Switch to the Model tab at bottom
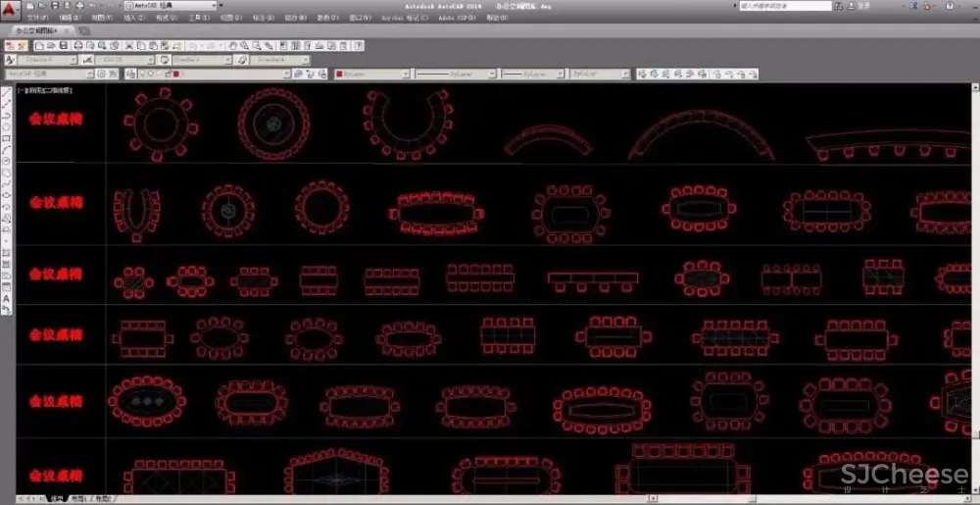Screen dimensions: 980x505 pos(58,499)
